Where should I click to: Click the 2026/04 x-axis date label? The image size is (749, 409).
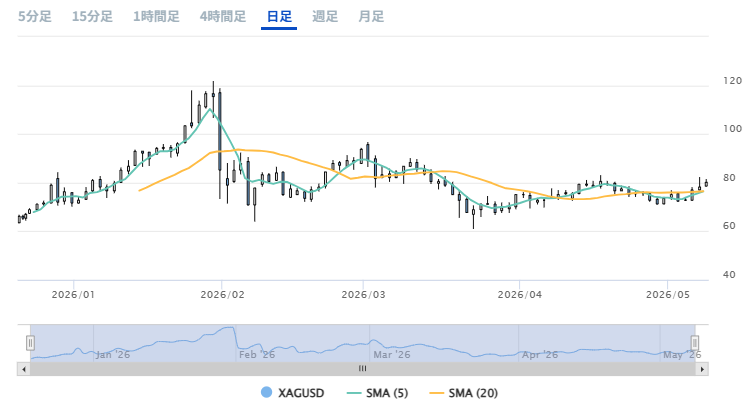pyautogui.click(x=520, y=294)
